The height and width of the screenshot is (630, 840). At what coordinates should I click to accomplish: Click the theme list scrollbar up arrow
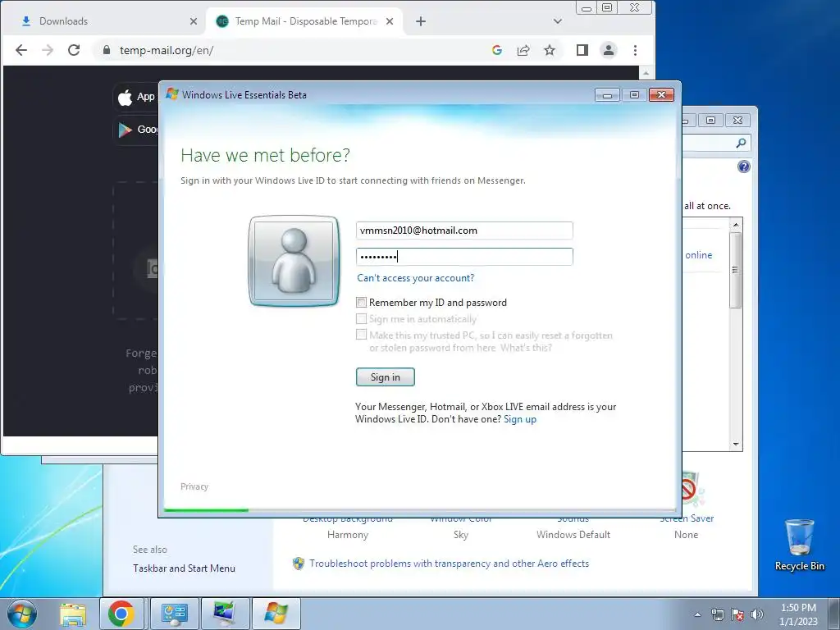coord(736,225)
